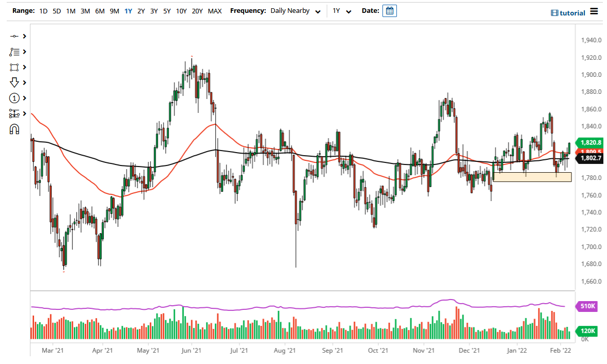Click the tutorial film icon
The image size is (607, 364).
click(554, 13)
